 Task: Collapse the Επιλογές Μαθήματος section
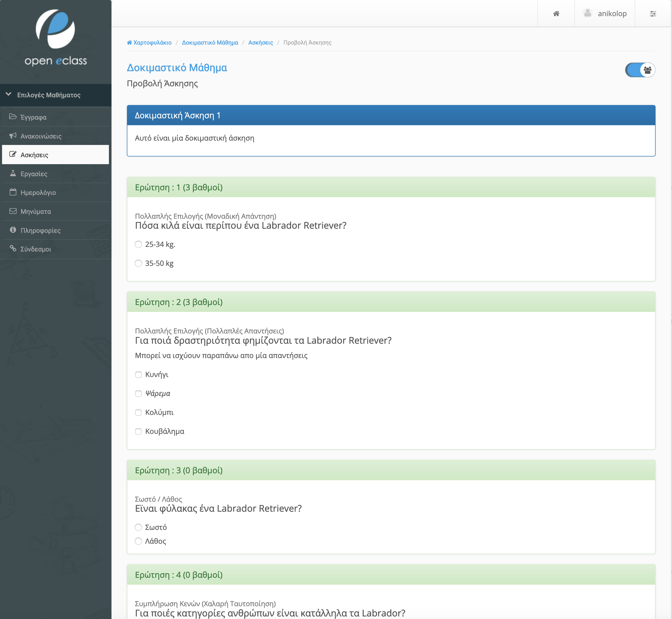point(56,95)
